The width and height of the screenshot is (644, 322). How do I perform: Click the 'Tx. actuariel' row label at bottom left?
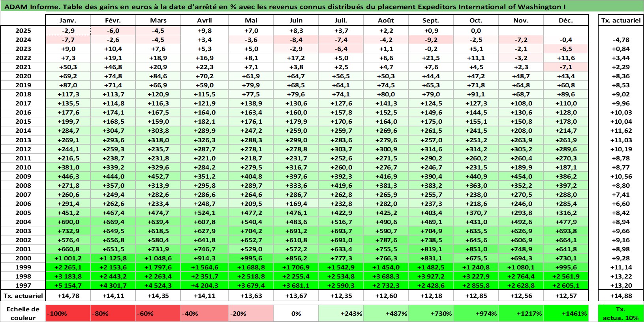pyautogui.click(x=23, y=296)
